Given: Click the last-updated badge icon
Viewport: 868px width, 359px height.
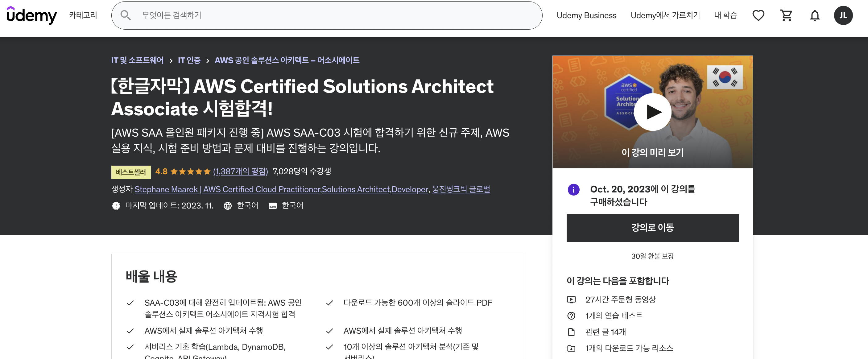Looking at the screenshot, I should pyautogui.click(x=116, y=206).
